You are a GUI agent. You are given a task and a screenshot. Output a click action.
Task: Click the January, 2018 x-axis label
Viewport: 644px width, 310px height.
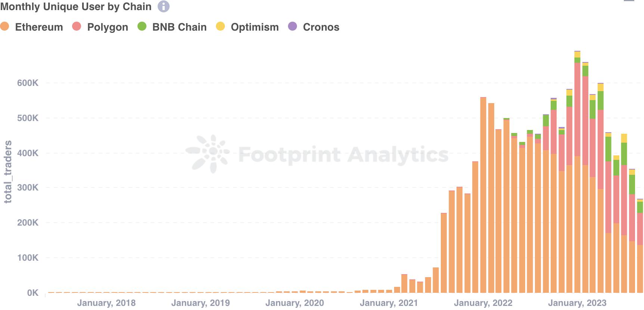coord(106,303)
